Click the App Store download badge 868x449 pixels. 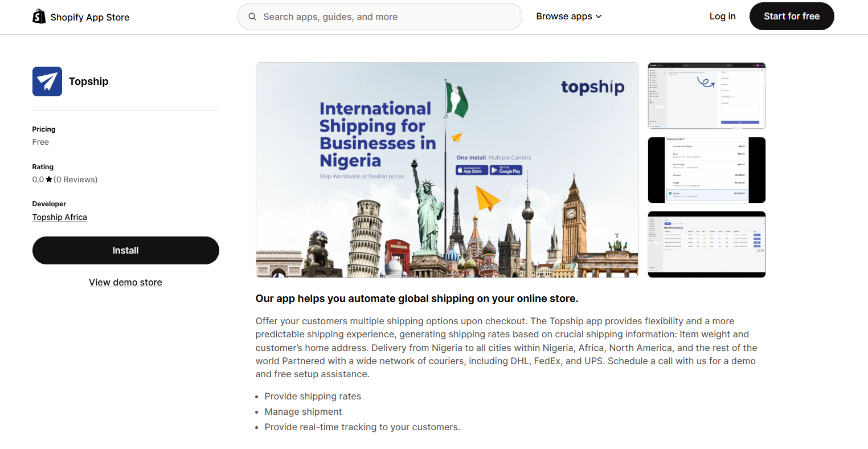tap(472, 170)
